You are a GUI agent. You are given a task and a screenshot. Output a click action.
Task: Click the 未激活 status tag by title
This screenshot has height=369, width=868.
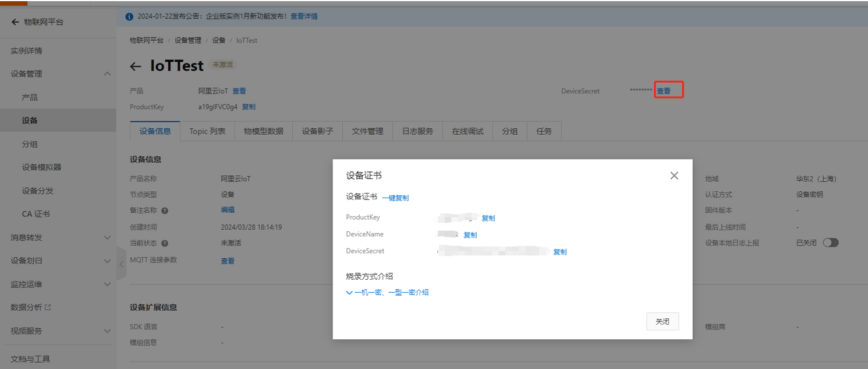pos(222,65)
